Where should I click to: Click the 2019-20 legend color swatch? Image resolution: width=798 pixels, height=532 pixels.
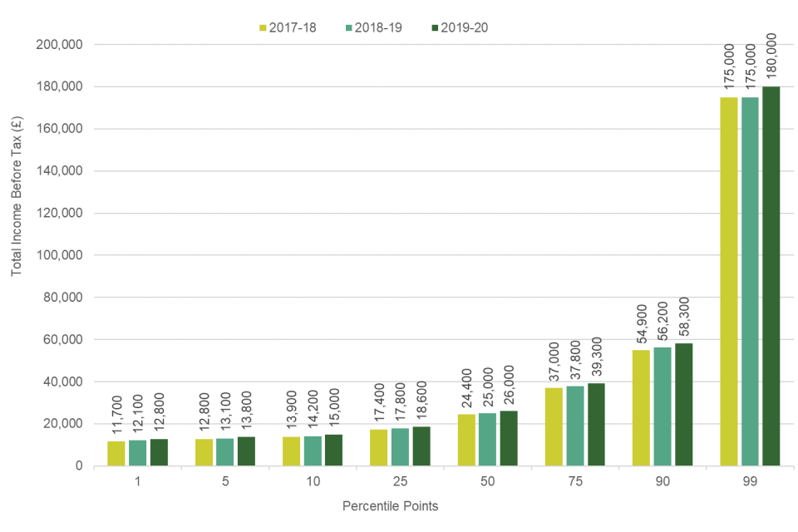coord(435,27)
